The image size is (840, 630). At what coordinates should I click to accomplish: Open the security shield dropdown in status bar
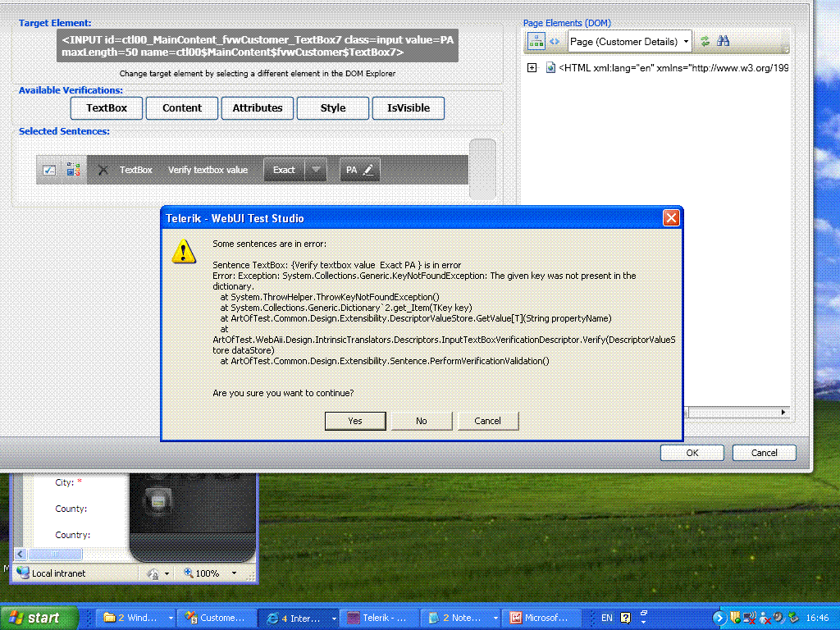(167, 573)
